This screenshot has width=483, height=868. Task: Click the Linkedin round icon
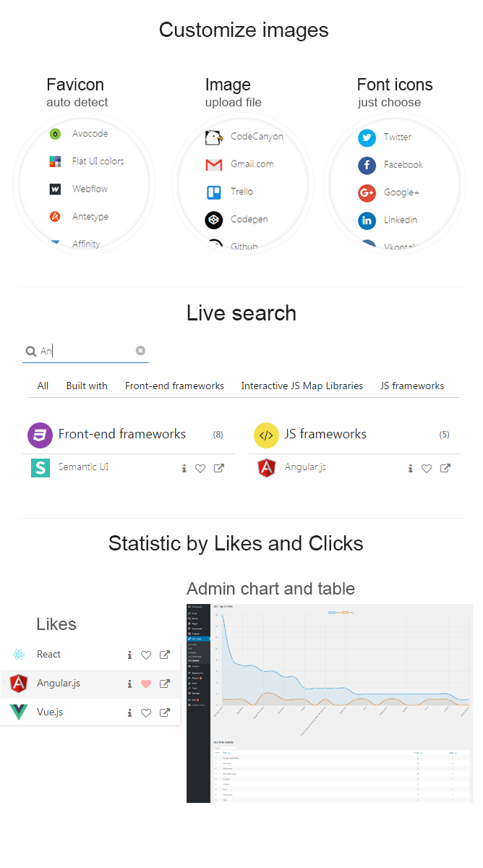[367, 220]
